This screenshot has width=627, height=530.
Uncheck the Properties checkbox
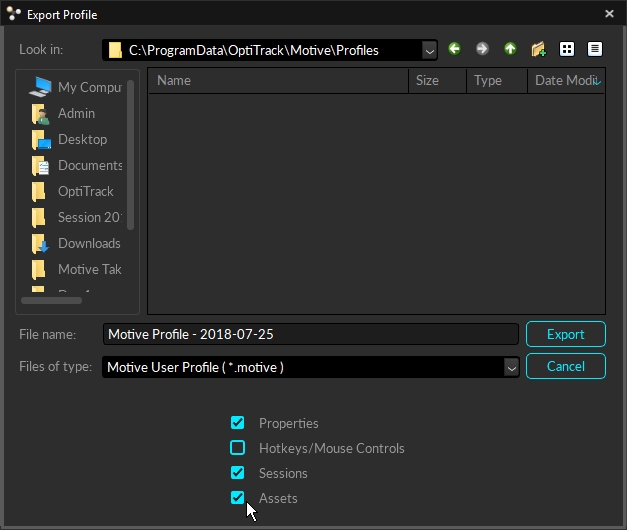[x=238, y=423]
